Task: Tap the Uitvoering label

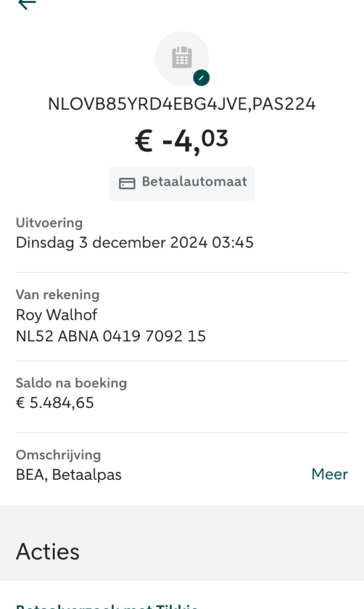Action: (x=49, y=223)
